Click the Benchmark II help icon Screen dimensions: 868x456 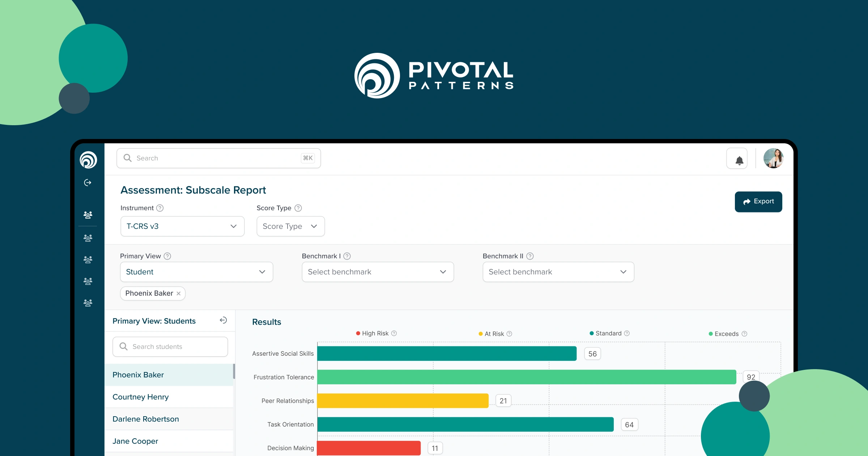pyautogui.click(x=530, y=256)
